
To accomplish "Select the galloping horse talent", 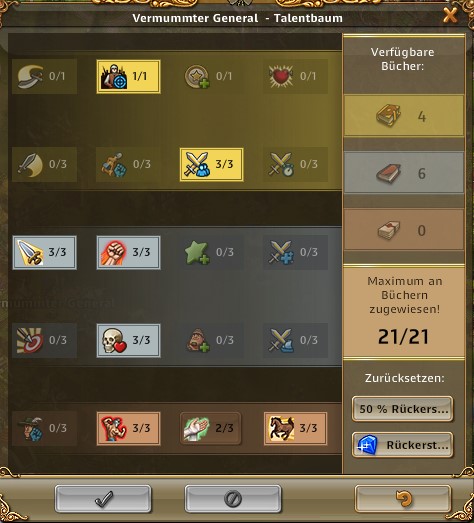I will coord(295,429).
